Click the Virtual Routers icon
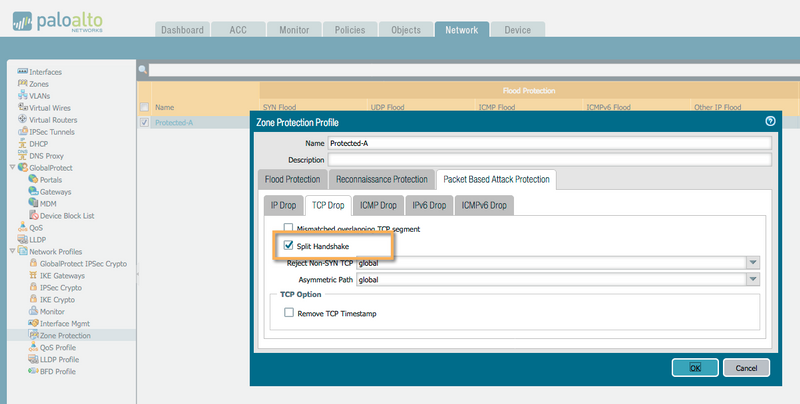The height and width of the screenshot is (404, 800). click(x=22, y=119)
